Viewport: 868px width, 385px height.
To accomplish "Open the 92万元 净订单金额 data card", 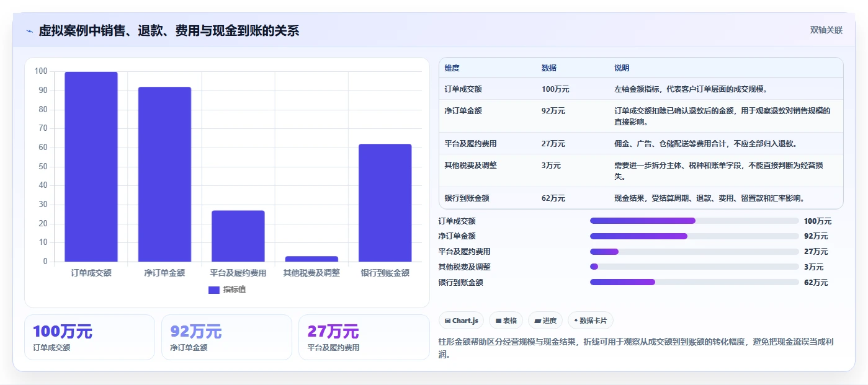I will pyautogui.click(x=226, y=337).
